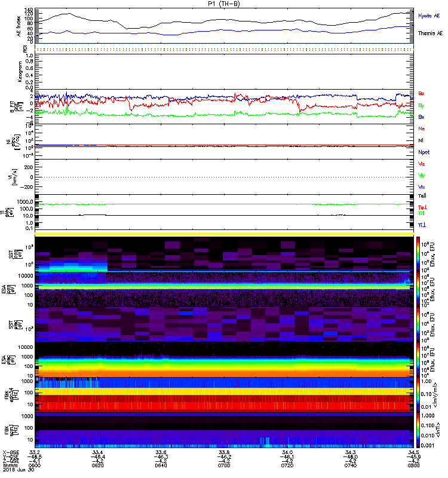Click the AE Index axis title
The height and width of the screenshot is (478, 448).
(19, 26)
